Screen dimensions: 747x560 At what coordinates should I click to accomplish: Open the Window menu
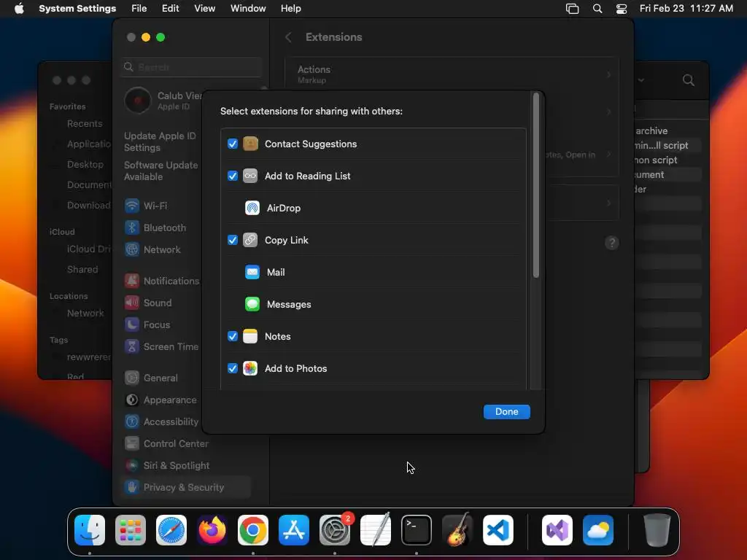point(248,9)
